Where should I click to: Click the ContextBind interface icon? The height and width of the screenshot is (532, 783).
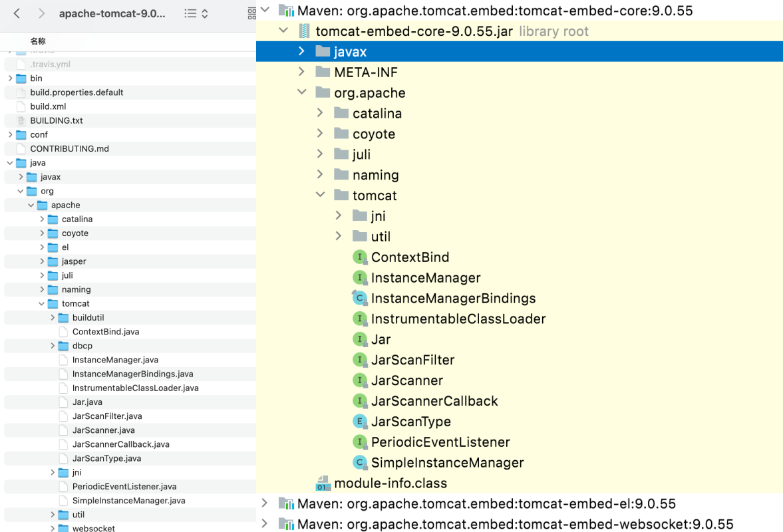click(x=360, y=257)
